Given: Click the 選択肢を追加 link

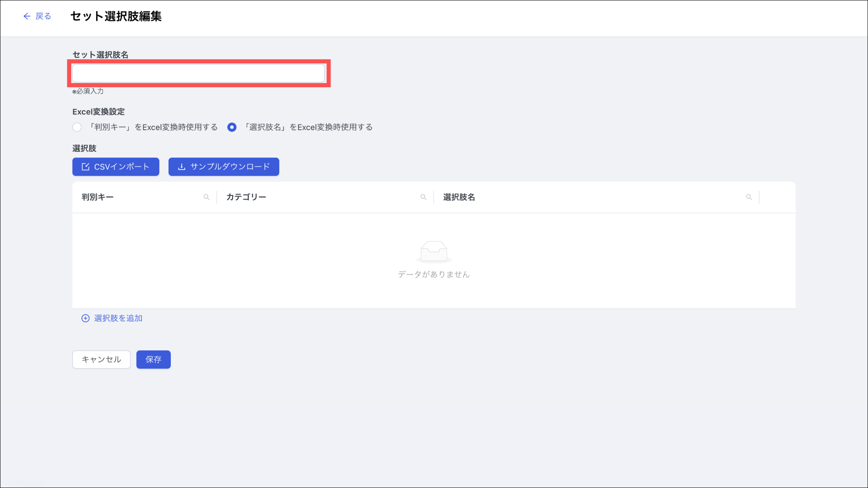Looking at the screenshot, I should pos(118,318).
